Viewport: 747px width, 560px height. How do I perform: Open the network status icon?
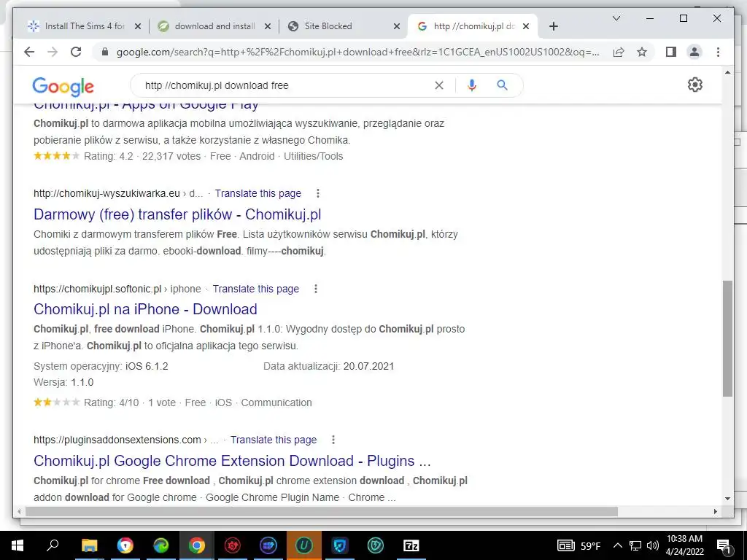point(635,545)
